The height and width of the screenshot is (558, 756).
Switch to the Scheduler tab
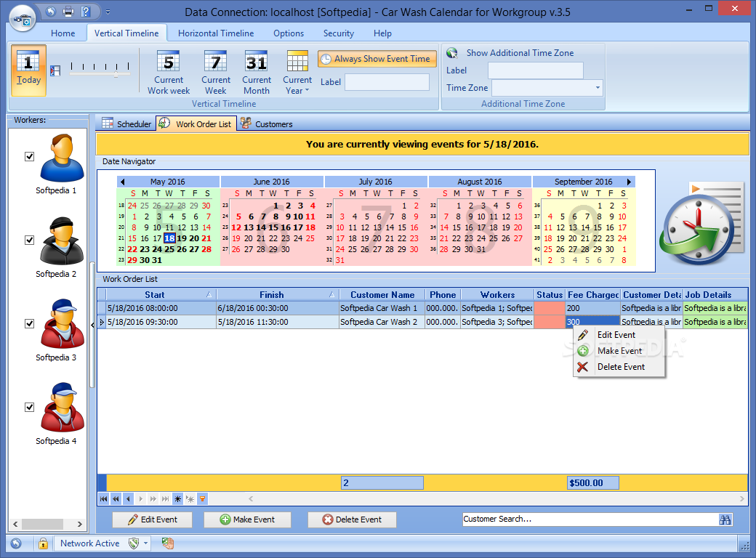click(126, 124)
